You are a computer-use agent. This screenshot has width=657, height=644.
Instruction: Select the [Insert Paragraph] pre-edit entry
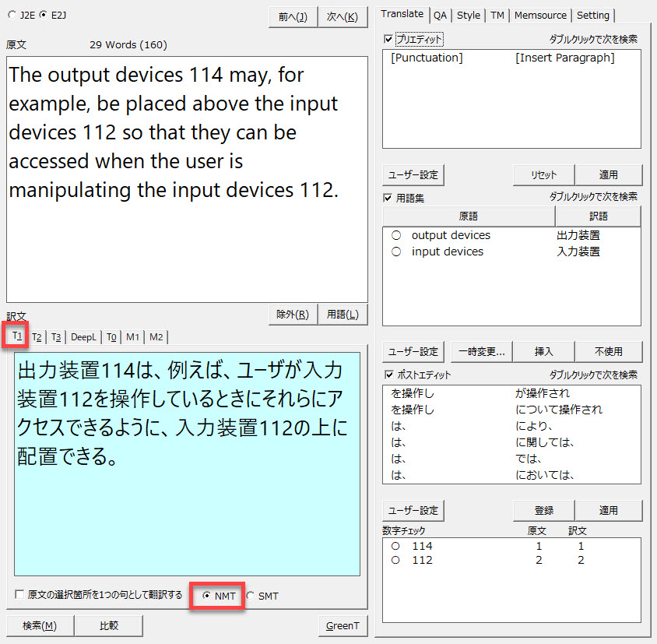click(564, 58)
